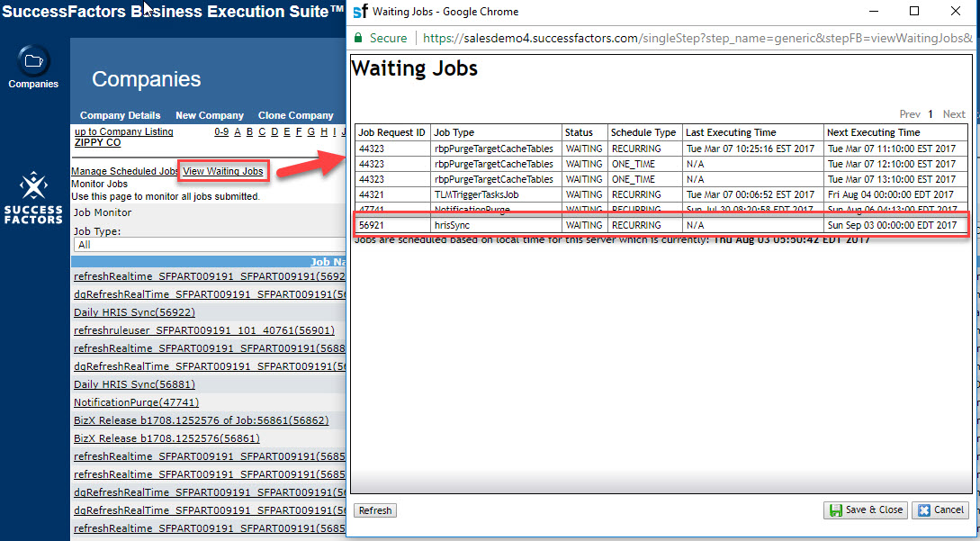Click the Monitor Jobs label
This screenshot has width=980, height=541.
[x=99, y=184]
